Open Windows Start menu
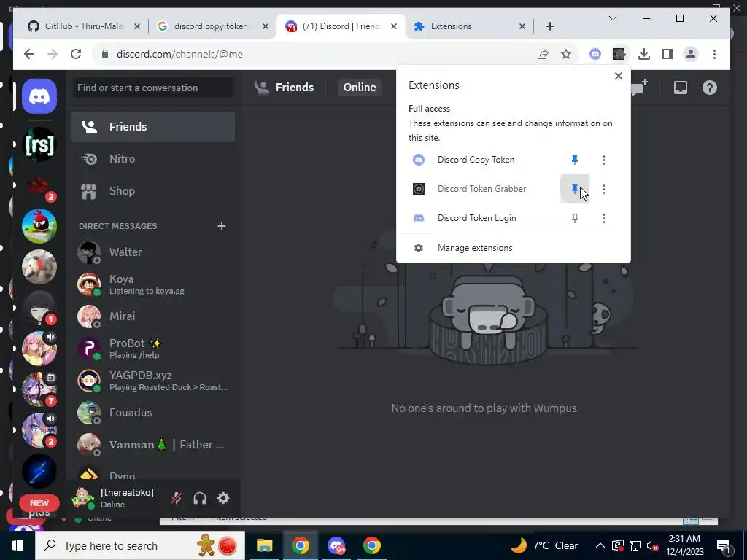The width and height of the screenshot is (747, 560). point(18,545)
